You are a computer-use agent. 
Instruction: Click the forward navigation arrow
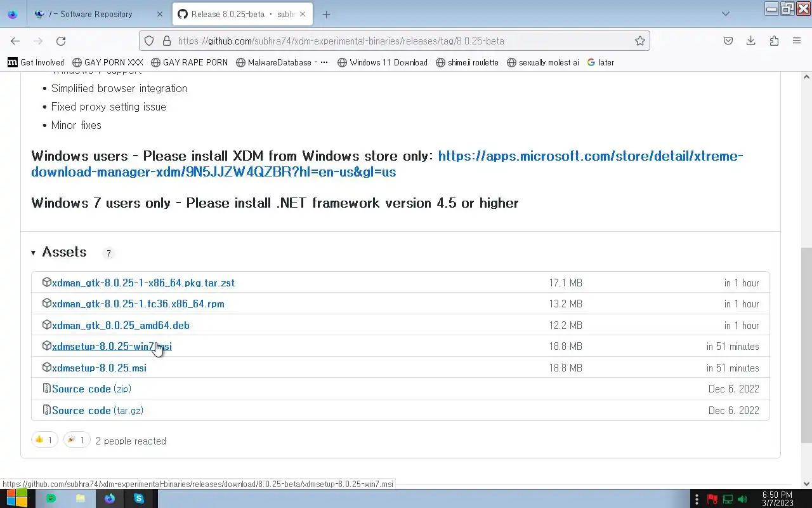pyautogui.click(x=38, y=41)
